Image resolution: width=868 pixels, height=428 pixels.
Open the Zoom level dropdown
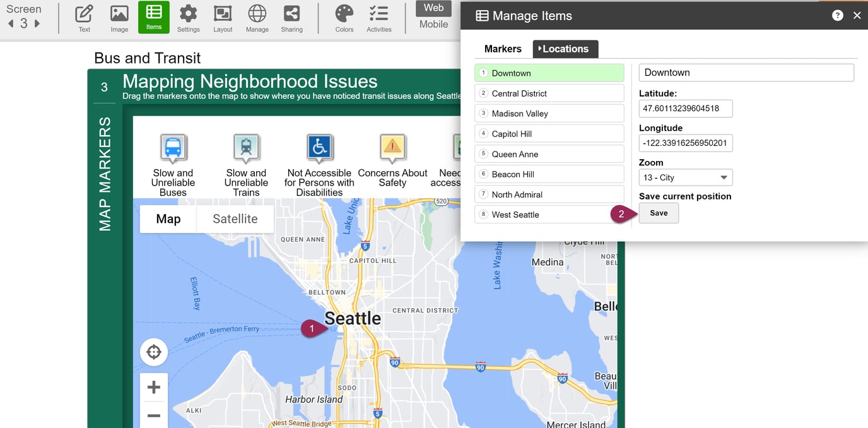tap(685, 178)
